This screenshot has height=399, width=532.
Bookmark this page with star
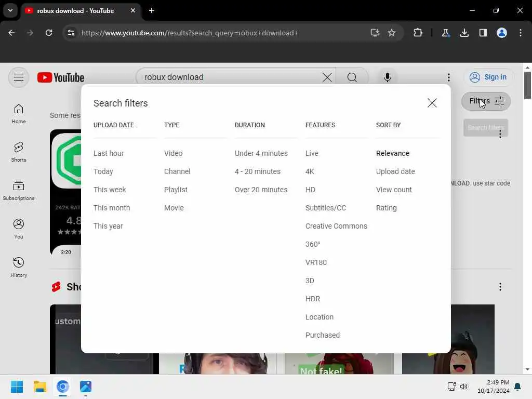392,33
